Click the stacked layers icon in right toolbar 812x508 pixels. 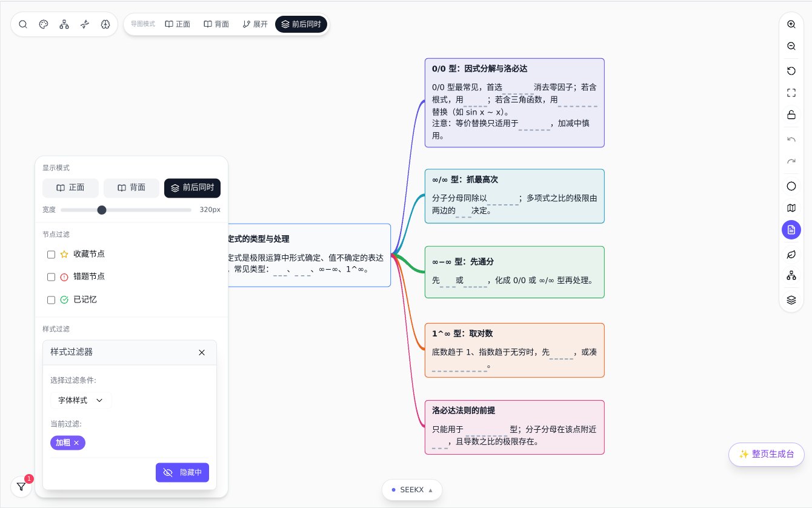coord(791,299)
